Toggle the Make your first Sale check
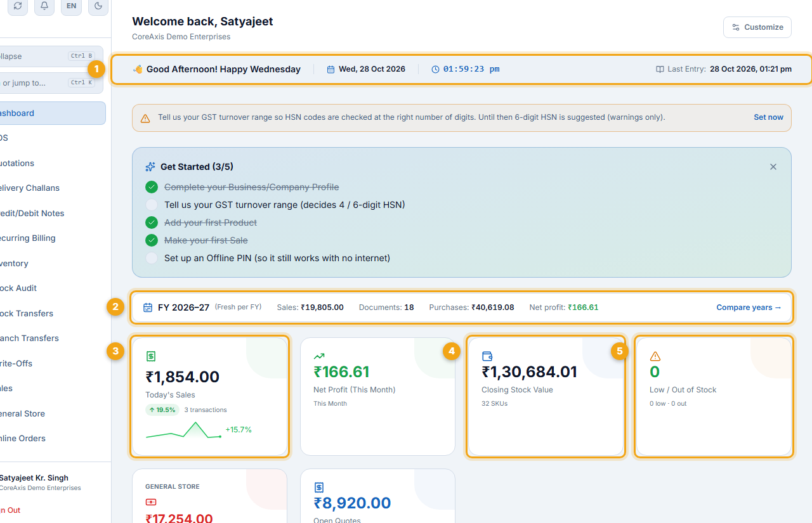The width and height of the screenshot is (812, 523). coord(152,240)
